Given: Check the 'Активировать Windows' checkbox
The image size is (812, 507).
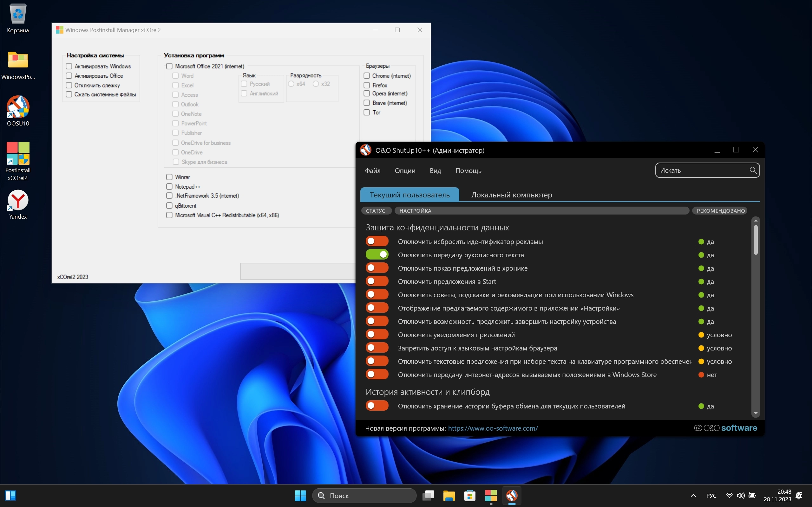Looking at the screenshot, I should coord(69,66).
